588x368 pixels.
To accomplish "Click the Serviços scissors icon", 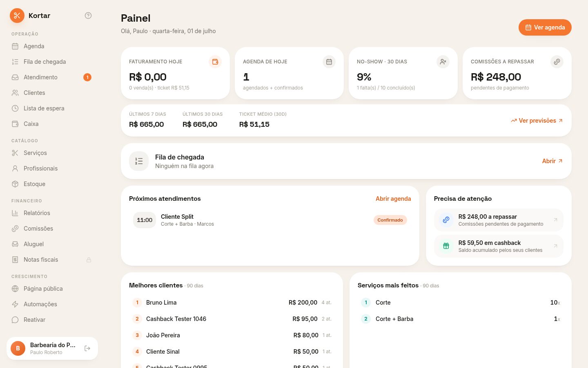I will tap(15, 153).
